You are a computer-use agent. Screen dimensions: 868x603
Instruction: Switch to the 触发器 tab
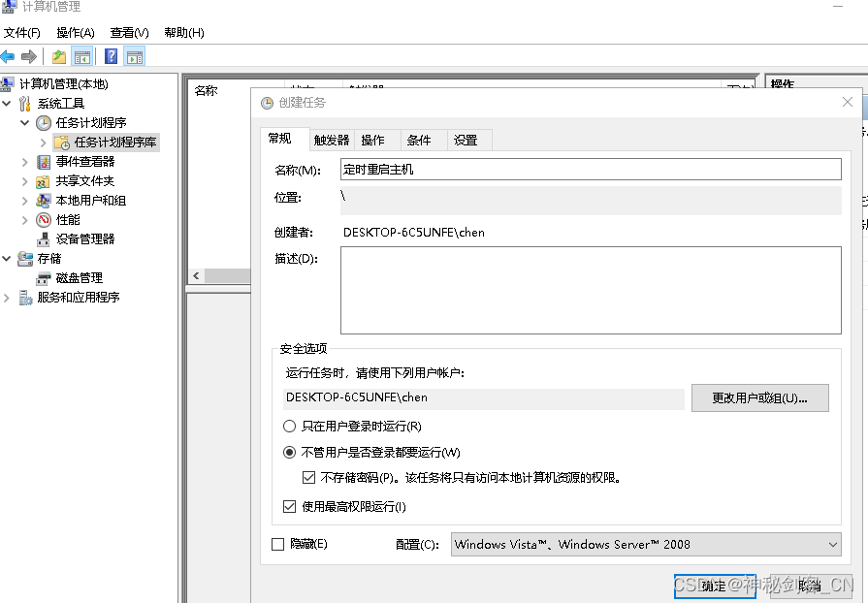point(331,141)
